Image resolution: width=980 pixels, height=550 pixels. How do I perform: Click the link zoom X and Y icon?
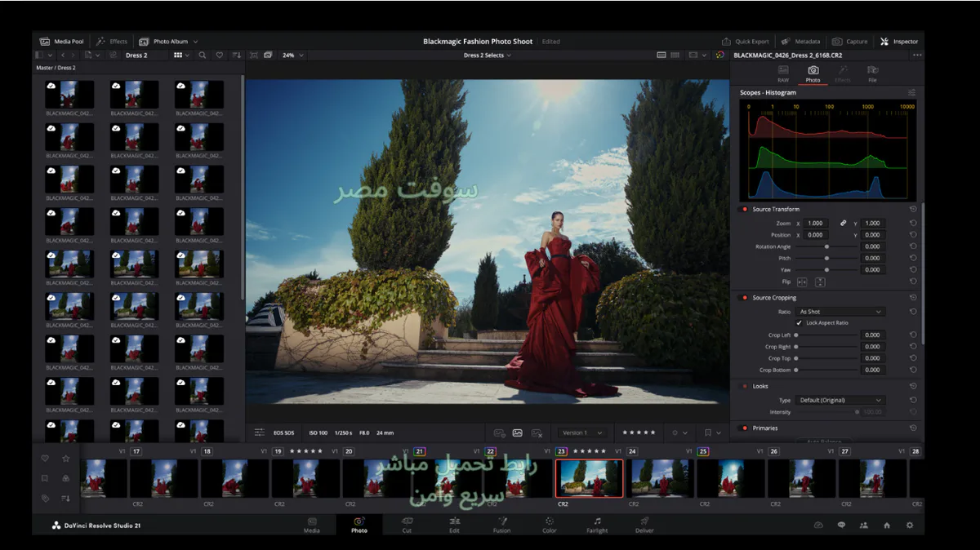coord(844,223)
